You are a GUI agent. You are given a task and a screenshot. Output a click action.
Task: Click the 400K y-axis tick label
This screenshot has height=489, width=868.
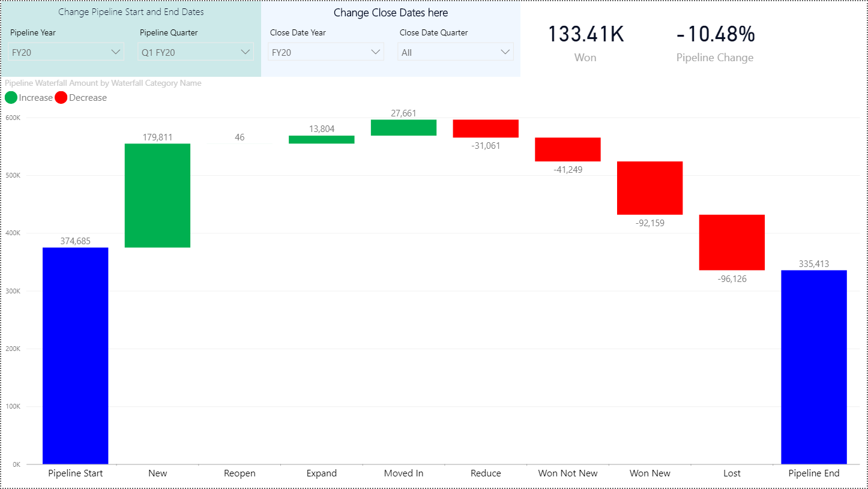coord(13,233)
